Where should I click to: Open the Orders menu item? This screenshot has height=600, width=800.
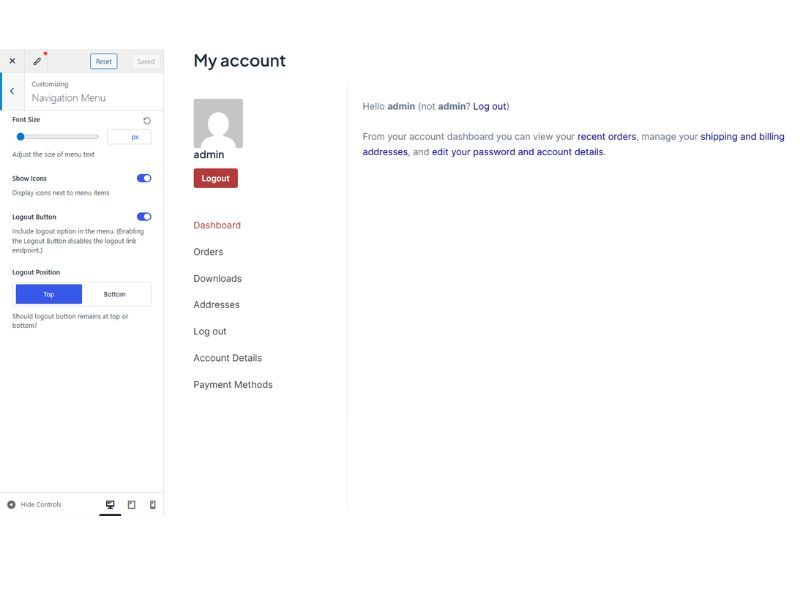pos(209,251)
